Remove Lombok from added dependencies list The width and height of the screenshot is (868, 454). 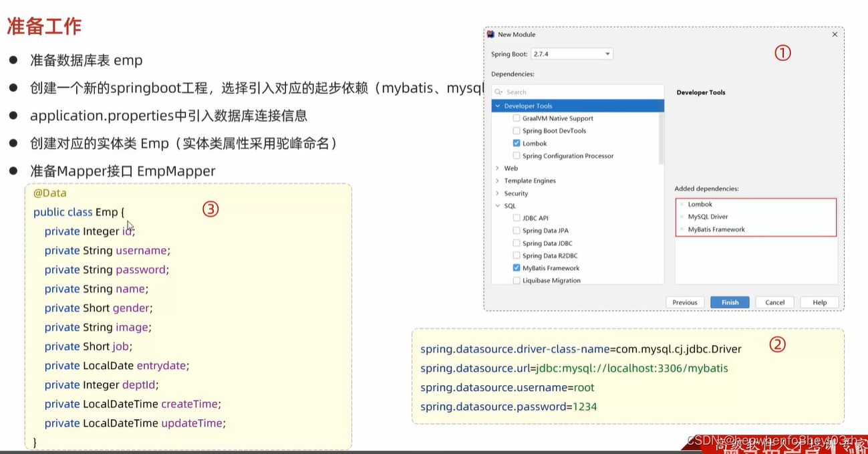click(x=681, y=204)
